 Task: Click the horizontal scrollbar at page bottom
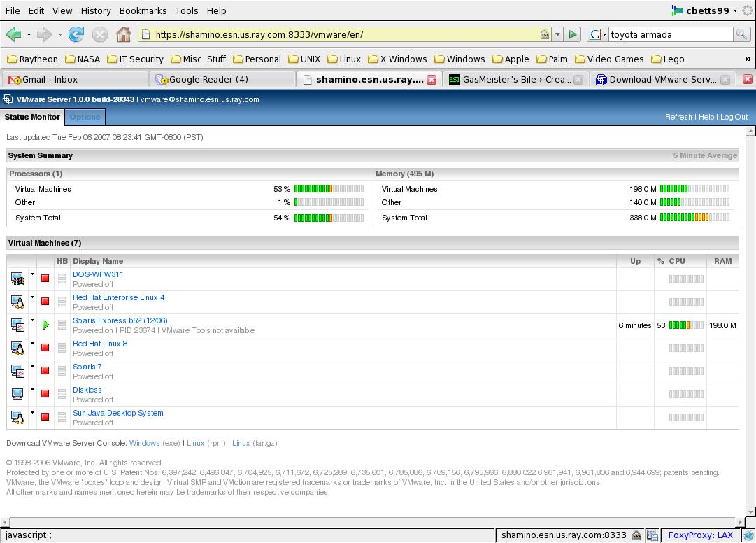click(x=373, y=522)
